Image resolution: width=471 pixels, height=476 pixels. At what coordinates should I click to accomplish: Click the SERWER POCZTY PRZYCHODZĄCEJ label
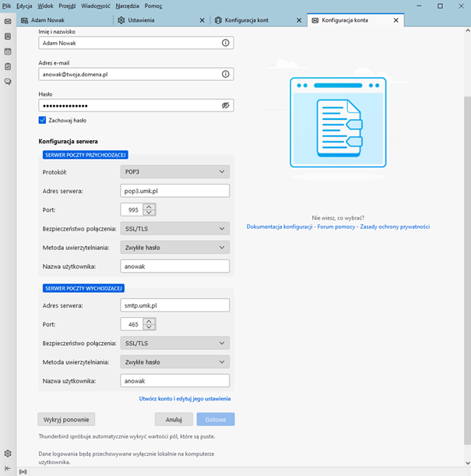point(85,155)
